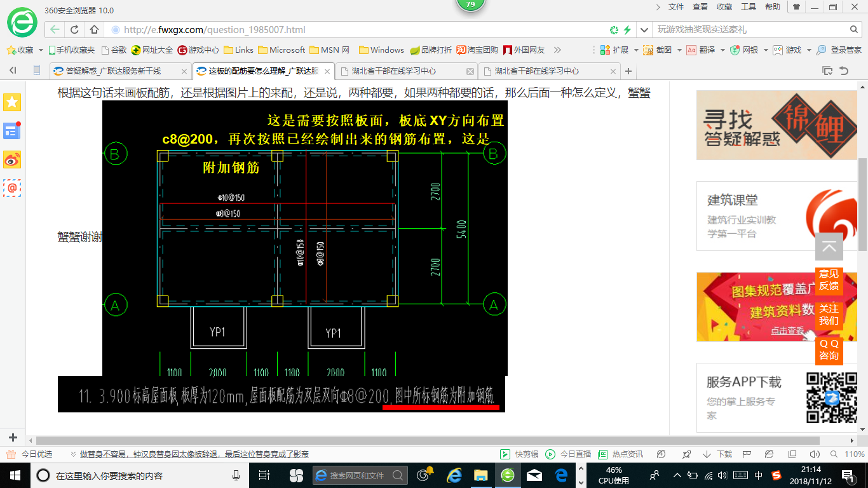Open the 谷歌 bookmark

113,50
